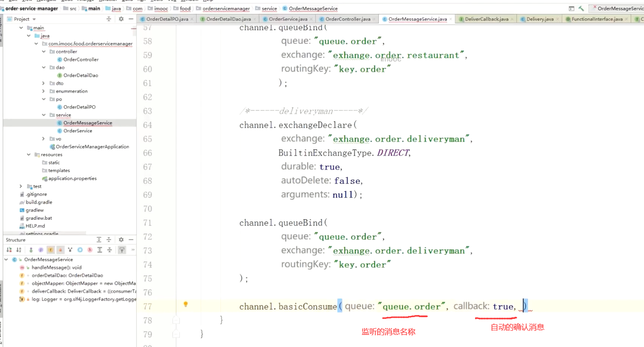
Task: Select build.gradle file
Action: (x=39, y=202)
